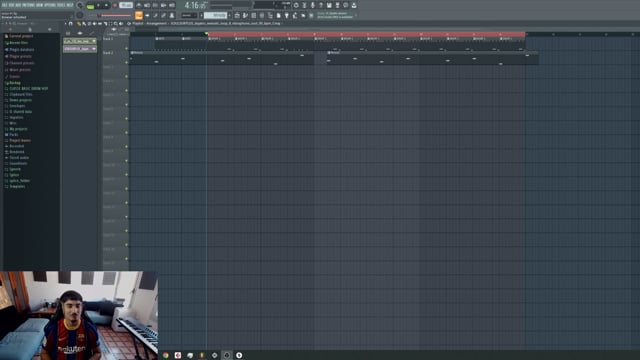Click the Chrome icon in the taskbar
Screen dimensions: 640x360
tap(166, 355)
